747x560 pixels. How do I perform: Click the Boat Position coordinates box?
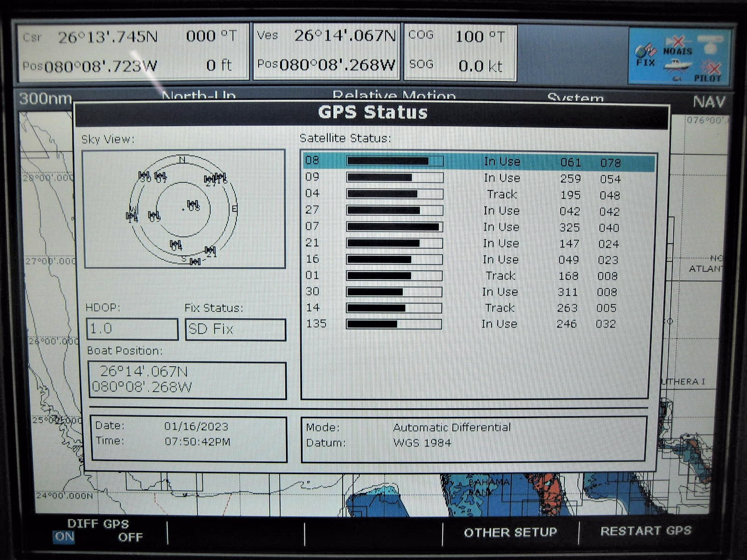point(187,380)
